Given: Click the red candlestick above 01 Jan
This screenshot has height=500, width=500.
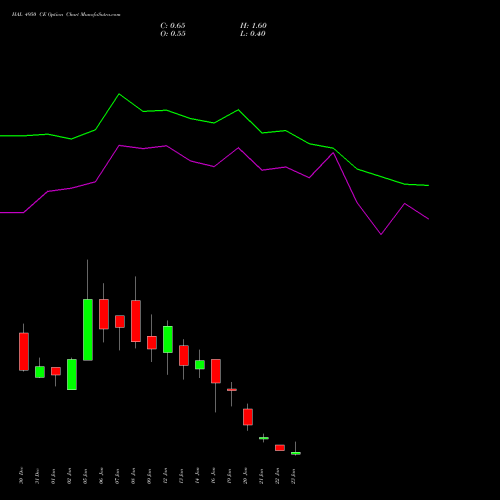Looking at the screenshot, I should 56,371.
